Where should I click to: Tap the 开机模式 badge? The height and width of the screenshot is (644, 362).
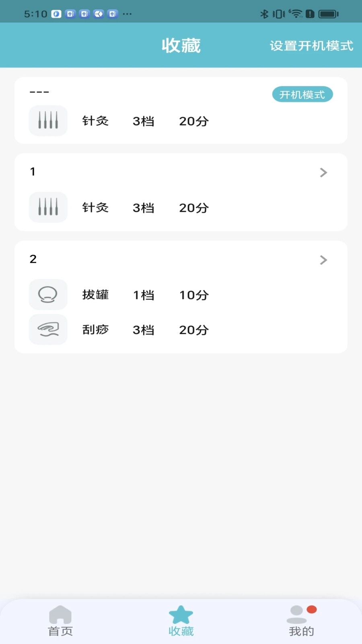[x=302, y=95]
